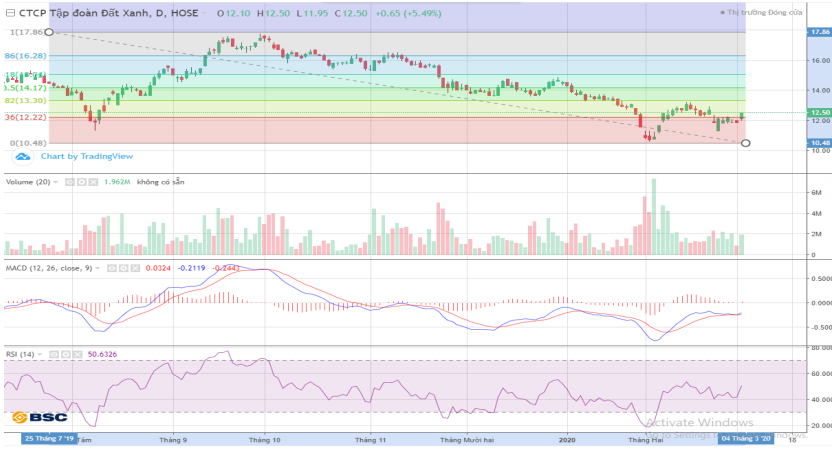832x451 pixels.
Task: Collapse the chart legend via minus box icon
Action: click(x=10, y=13)
